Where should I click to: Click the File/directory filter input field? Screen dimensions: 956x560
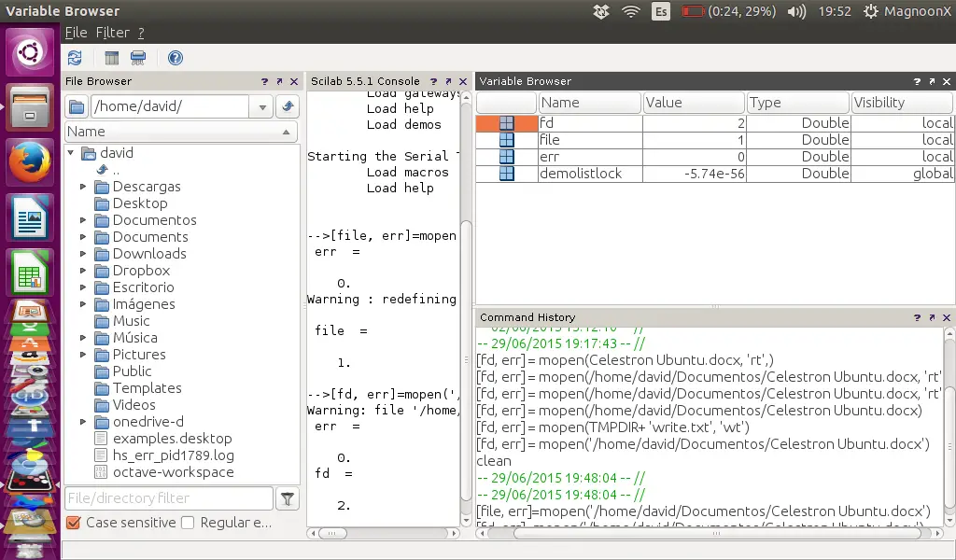[x=169, y=498]
